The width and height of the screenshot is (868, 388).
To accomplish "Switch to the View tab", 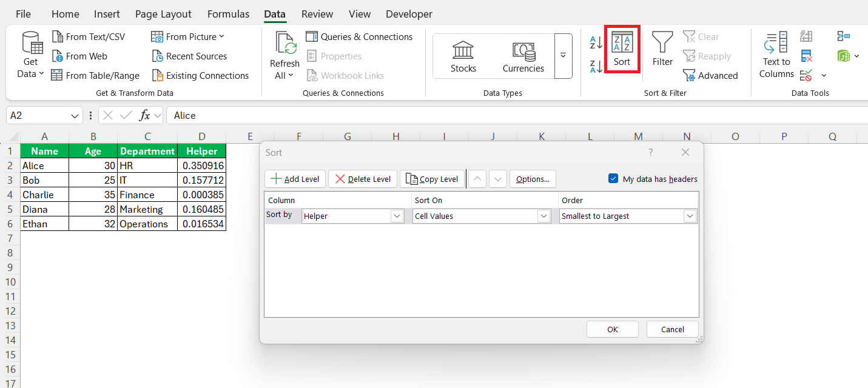I will pyautogui.click(x=360, y=14).
